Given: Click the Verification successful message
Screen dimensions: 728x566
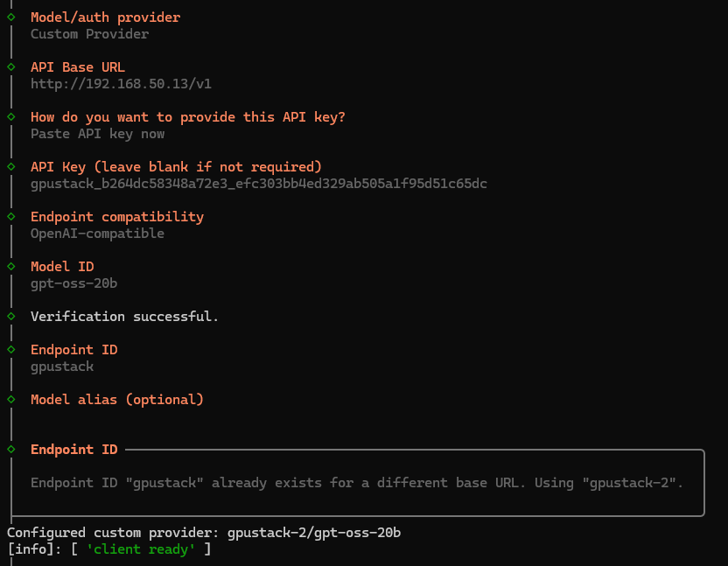Looking at the screenshot, I should [x=124, y=316].
